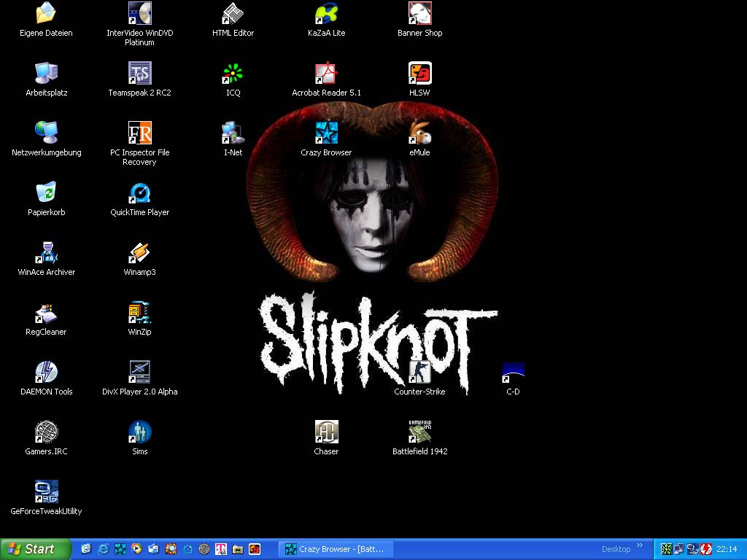Image resolution: width=747 pixels, height=560 pixels.
Task: Switch to Crazy Browser taskbar button
Action: pos(337,549)
